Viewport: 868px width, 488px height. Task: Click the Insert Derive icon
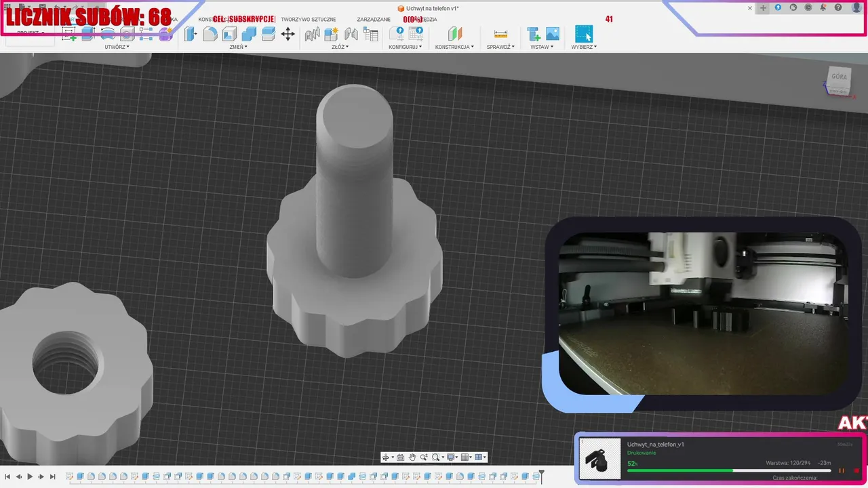pos(534,34)
